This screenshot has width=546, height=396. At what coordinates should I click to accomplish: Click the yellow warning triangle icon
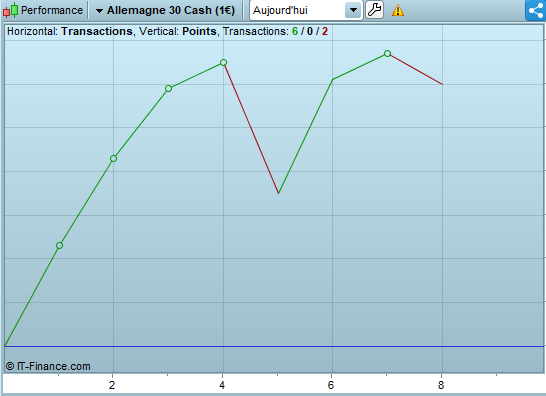pyautogui.click(x=398, y=10)
